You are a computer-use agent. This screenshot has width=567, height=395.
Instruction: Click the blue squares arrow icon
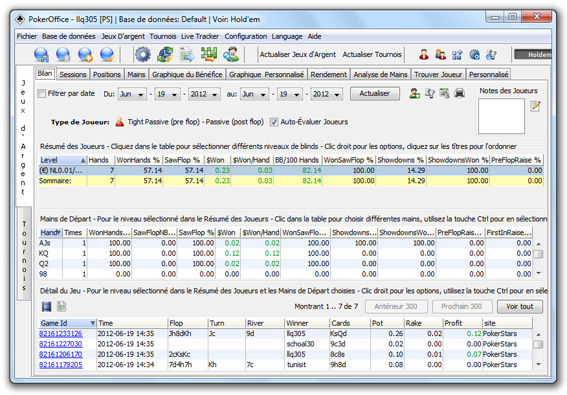pos(457,55)
